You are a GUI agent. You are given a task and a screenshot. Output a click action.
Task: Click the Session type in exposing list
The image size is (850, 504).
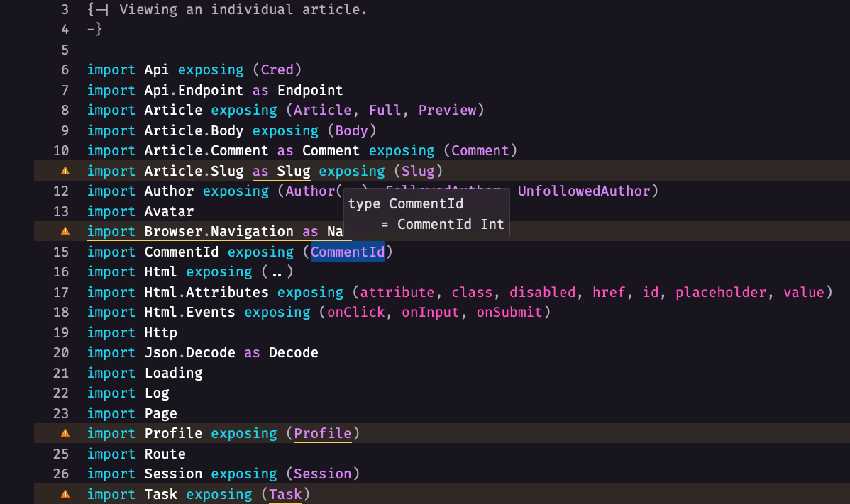323,474
